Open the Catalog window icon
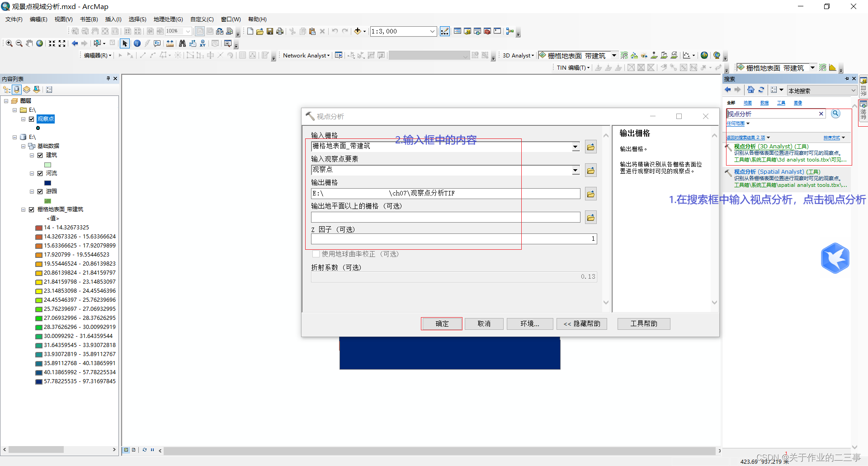Viewport: 868px width, 466px height. click(x=467, y=31)
